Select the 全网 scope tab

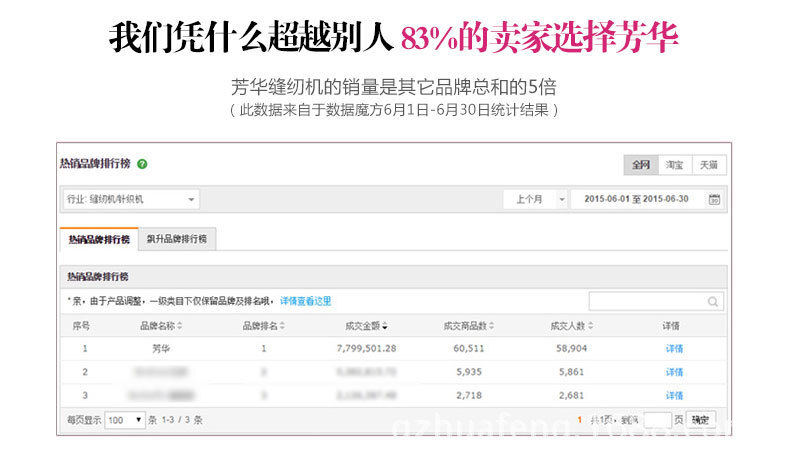coord(641,165)
